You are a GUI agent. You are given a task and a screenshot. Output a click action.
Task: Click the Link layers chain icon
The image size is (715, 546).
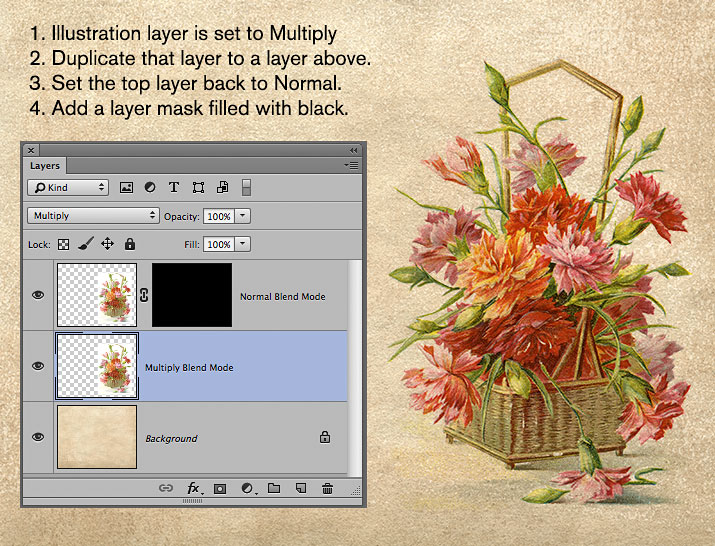click(166, 488)
